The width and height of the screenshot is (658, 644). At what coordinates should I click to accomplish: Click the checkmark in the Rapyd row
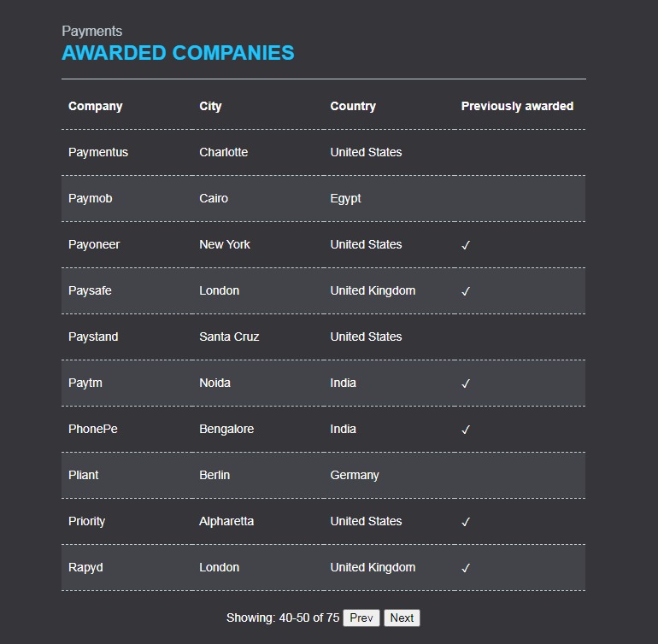(466, 568)
